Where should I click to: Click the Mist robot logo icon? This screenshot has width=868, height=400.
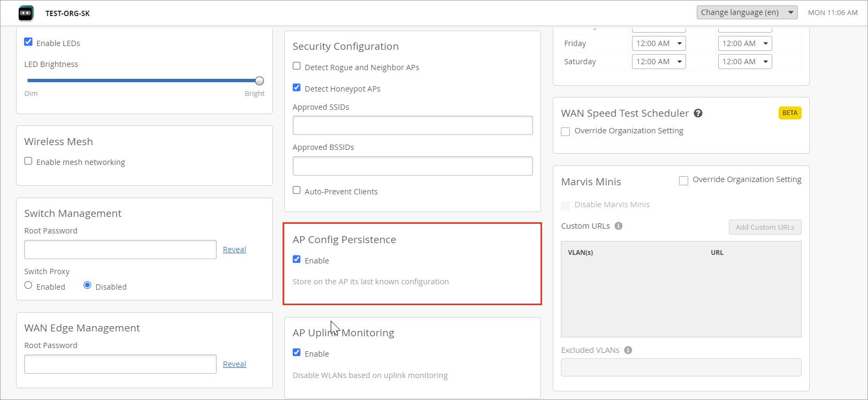[x=26, y=13]
